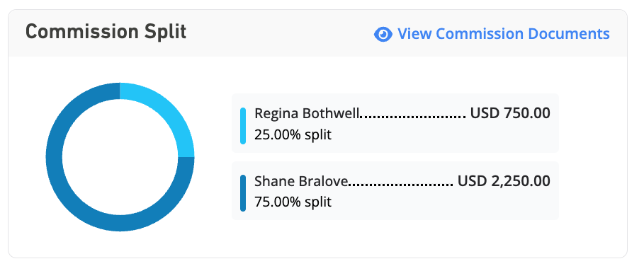Select the Regina Bothwell commission row

point(395,123)
